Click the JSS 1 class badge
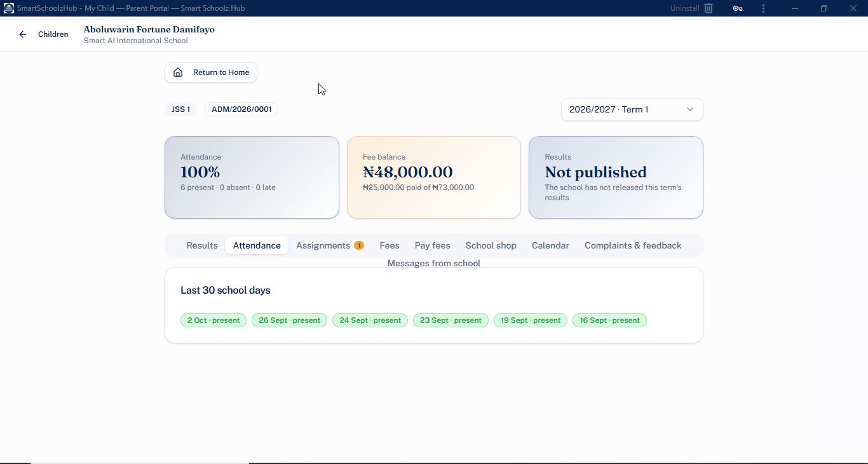The width and height of the screenshot is (868, 464). (x=180, y=109)
